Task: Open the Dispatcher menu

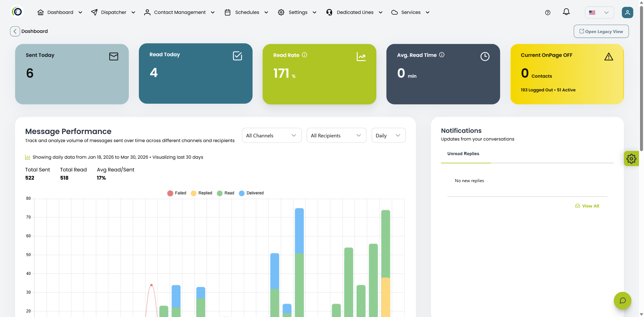Action: pyautogui.click(x=113, y=12)
